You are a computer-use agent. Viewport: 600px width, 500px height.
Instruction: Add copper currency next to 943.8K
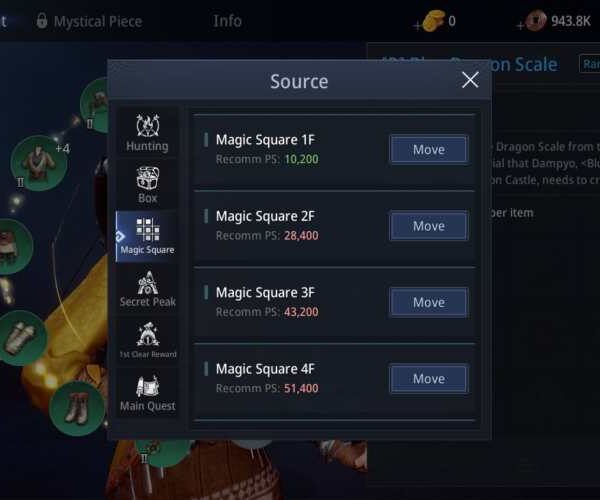[520, 25]
